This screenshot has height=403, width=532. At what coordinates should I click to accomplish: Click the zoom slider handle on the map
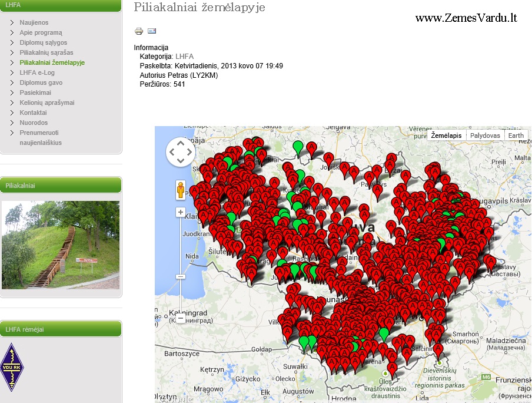pos(181,276)
